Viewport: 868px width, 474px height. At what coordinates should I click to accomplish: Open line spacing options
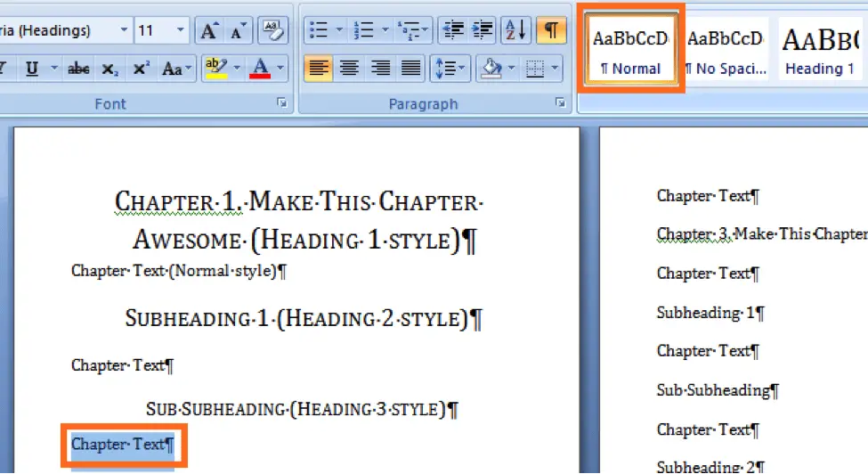pyautogui.click(x=450, y=68)
